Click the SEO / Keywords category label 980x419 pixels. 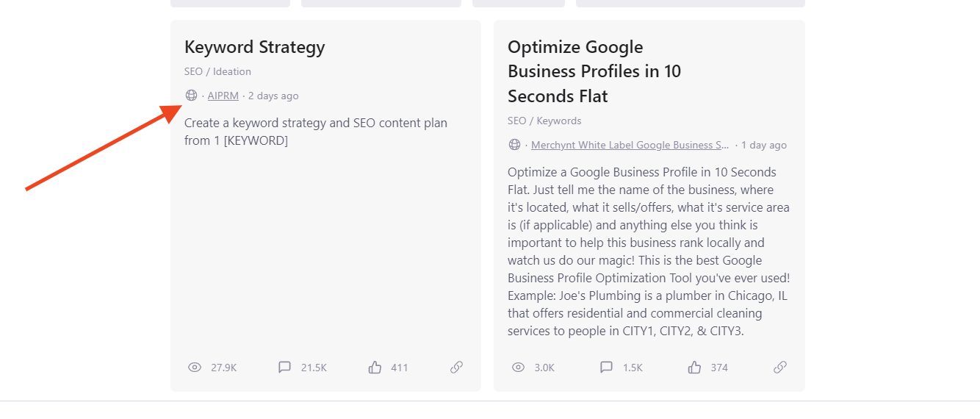point(544,121)
